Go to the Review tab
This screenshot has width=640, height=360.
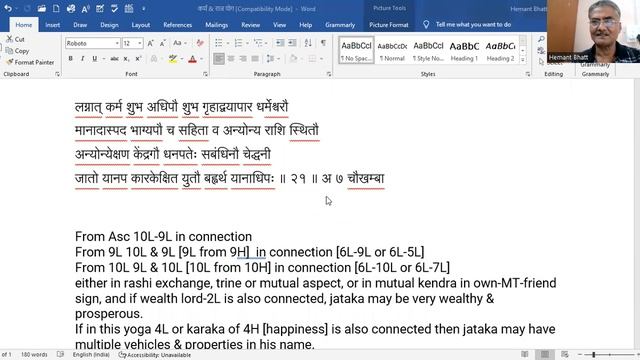pyautogui.click(x=251, y=25)
